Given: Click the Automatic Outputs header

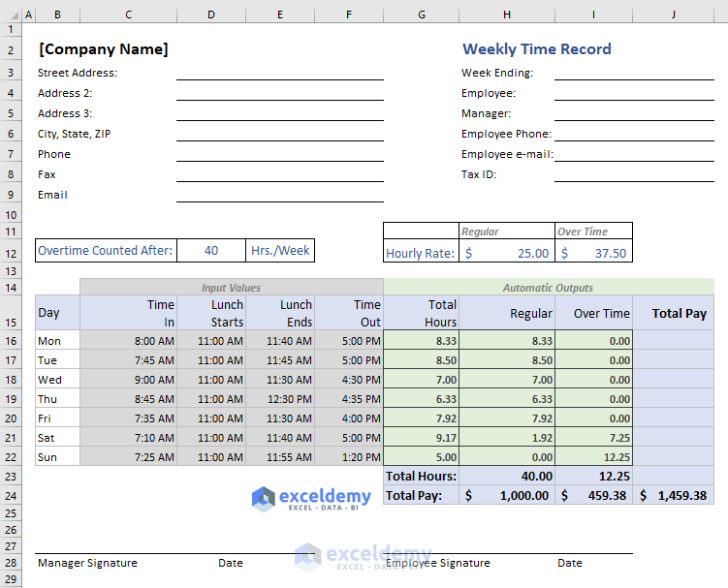Looking at the screenshot, I should pos(549,288).
